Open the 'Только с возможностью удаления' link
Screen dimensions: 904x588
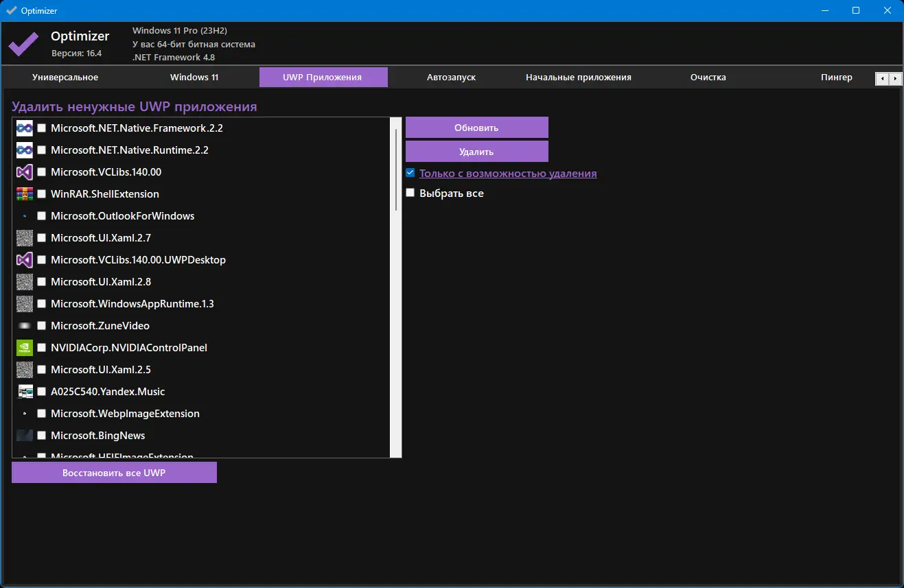[508, 174]
